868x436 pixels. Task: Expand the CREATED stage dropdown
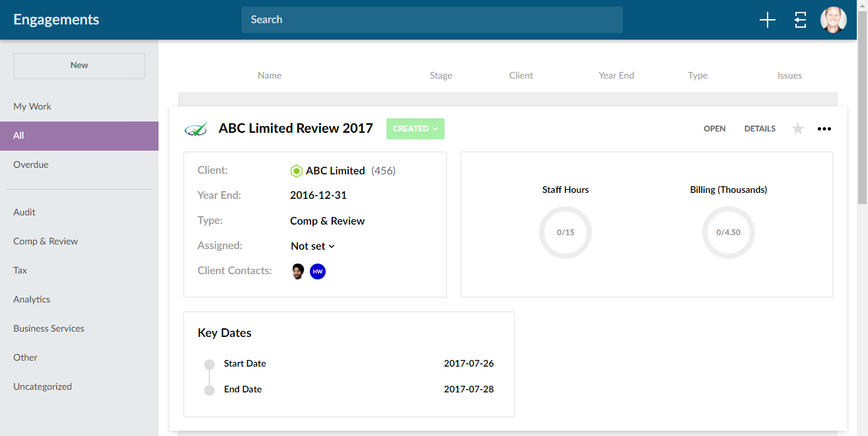tap(415, 129)
